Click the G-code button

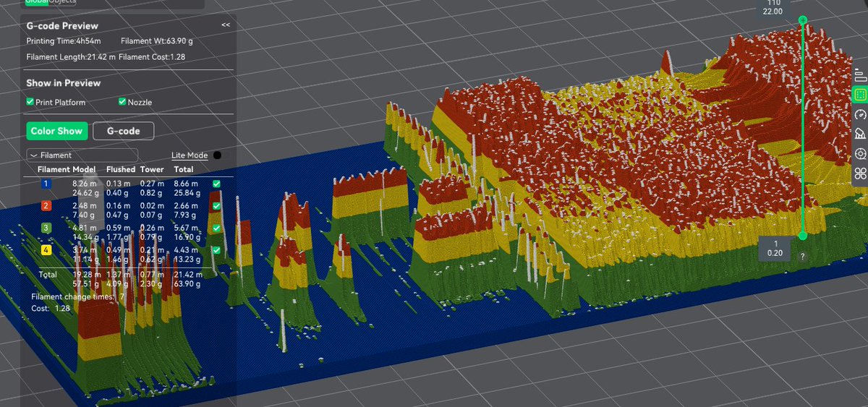pyautogui.click(x=124, y=131)
